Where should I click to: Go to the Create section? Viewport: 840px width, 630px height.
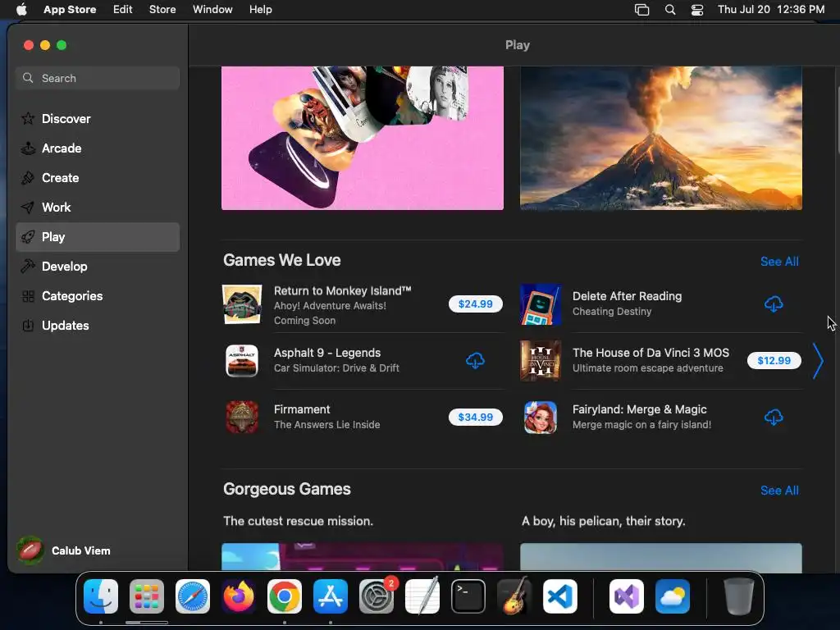[x=98, y=178]
